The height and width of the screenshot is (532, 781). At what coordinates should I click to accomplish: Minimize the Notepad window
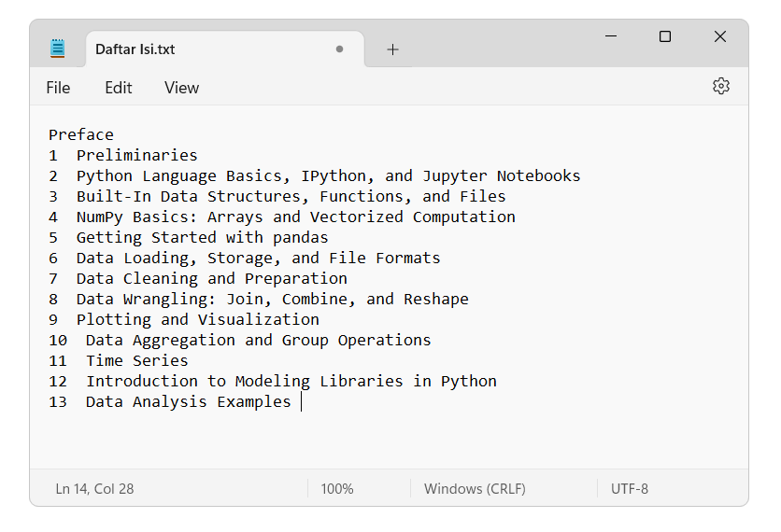[x=611, y=36]
